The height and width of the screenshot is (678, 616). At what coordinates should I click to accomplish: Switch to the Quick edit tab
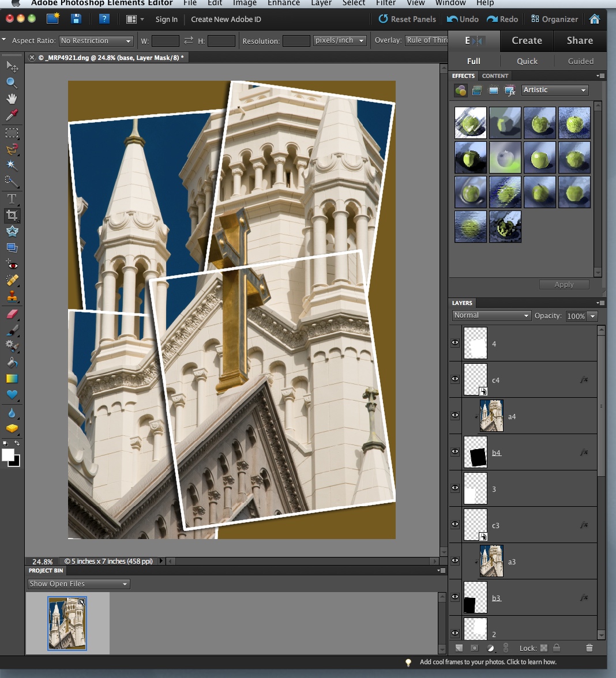(x=527, y=61)
